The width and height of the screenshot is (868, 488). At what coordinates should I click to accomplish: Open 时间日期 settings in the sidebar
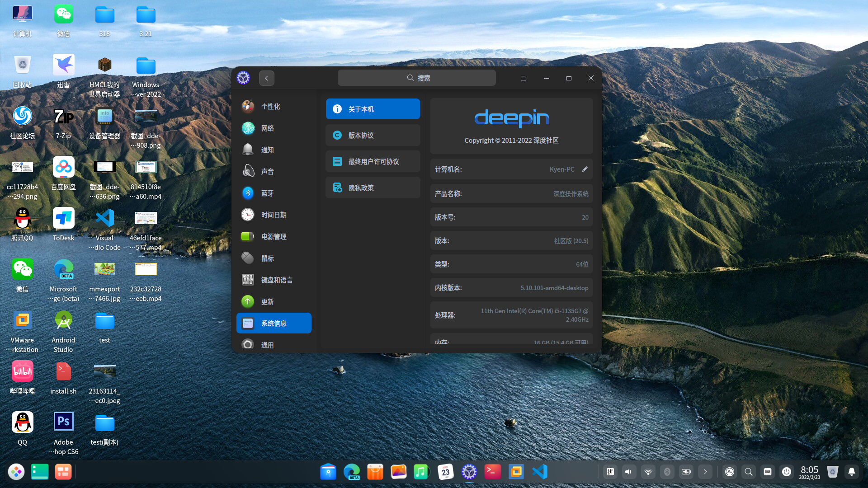tap(274, 215)
